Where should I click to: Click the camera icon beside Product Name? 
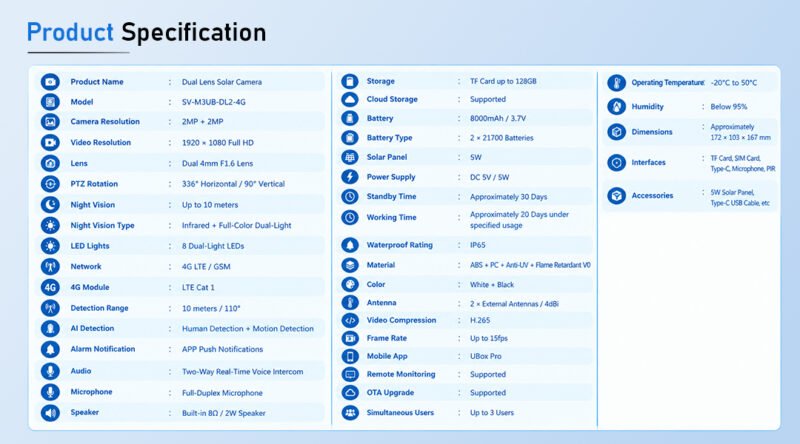(50, 82)
